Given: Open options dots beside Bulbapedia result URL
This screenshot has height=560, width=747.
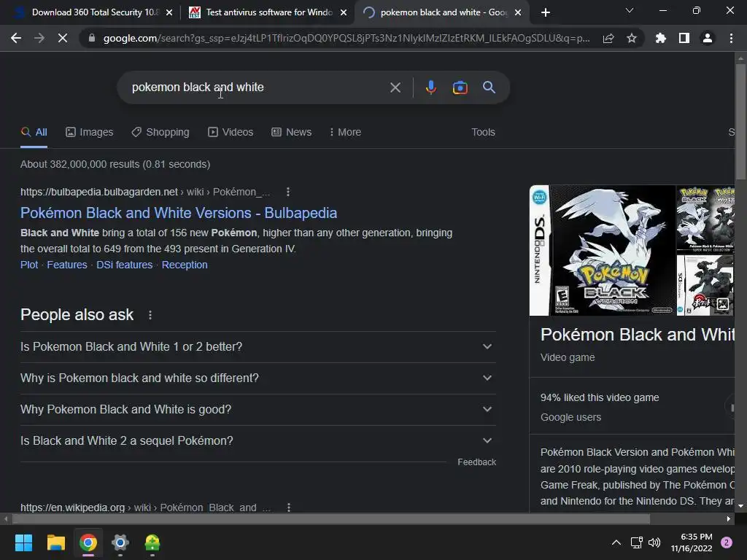Looking at the screenshot, I should [x=287, y=192].
